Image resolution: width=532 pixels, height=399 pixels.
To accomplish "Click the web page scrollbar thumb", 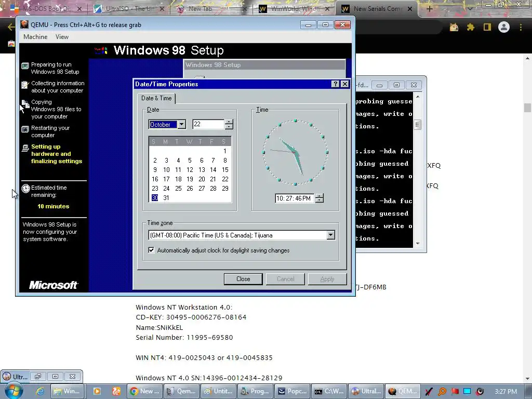I will 527,108.
